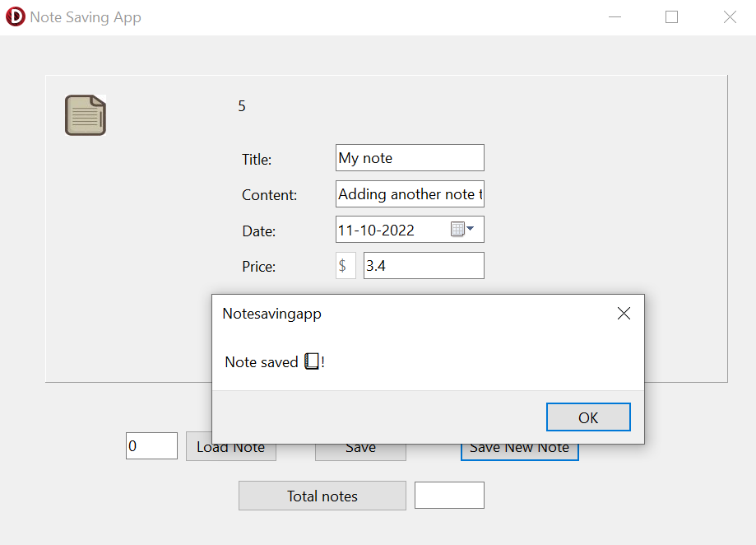Select the Price value field
This screenshot has width=756, height=545.
point(423,265)
